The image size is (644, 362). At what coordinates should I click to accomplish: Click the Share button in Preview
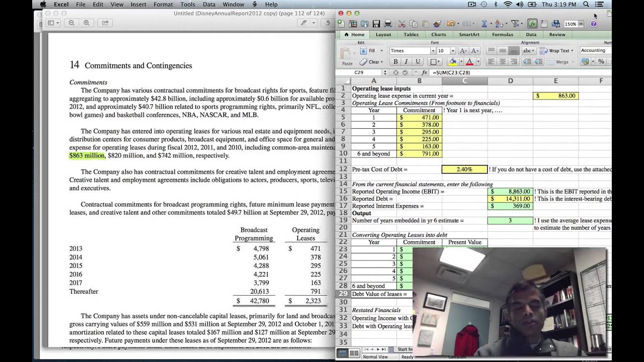pos(105,23)
